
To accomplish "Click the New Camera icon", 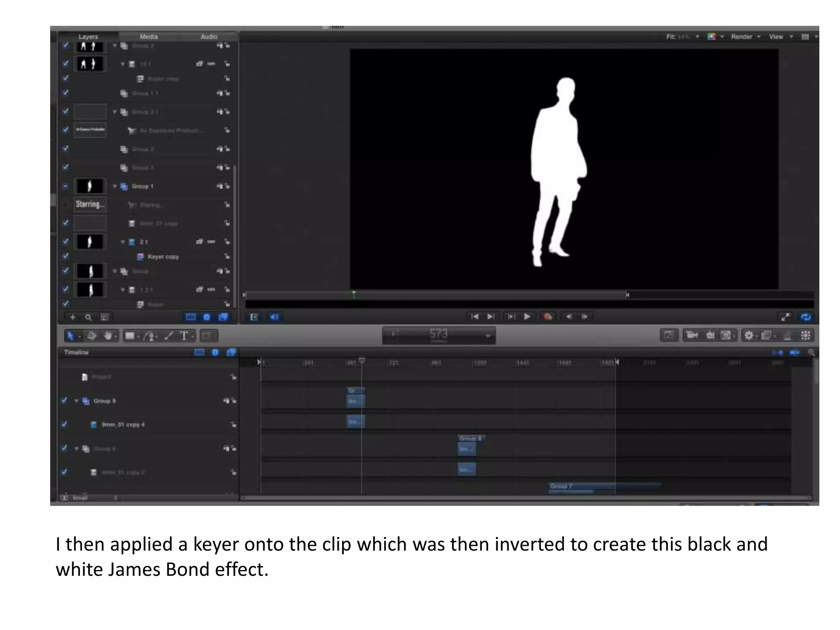I will pyautogui.click(x=692, y=336).
